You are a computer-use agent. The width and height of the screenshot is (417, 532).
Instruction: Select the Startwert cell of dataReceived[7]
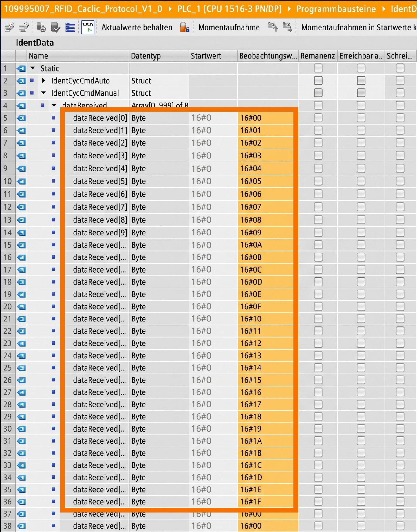pos(213,207)
